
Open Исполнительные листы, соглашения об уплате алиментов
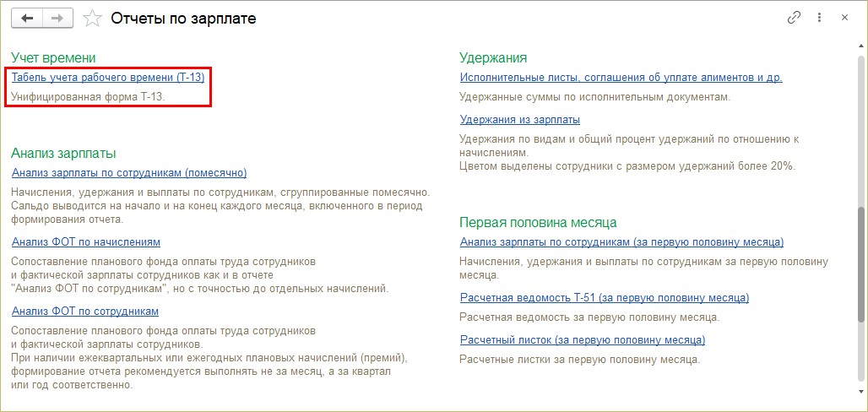click(x=621, y=77)
